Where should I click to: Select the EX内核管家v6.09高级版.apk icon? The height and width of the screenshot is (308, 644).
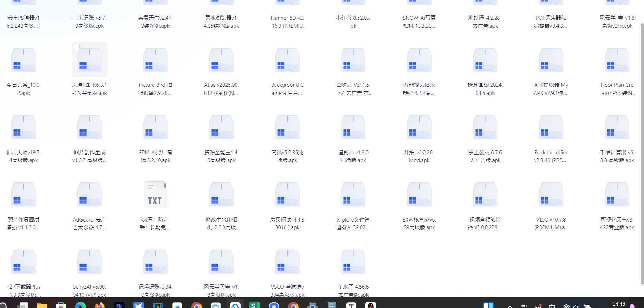coord(419,194)
